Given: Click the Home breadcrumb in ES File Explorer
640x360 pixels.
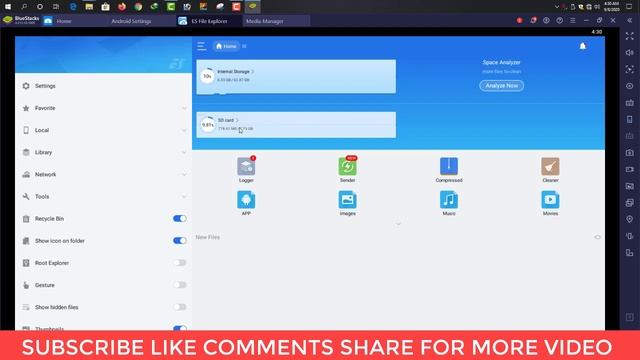Looking at the screenshot, I should [x=226, y=46].
